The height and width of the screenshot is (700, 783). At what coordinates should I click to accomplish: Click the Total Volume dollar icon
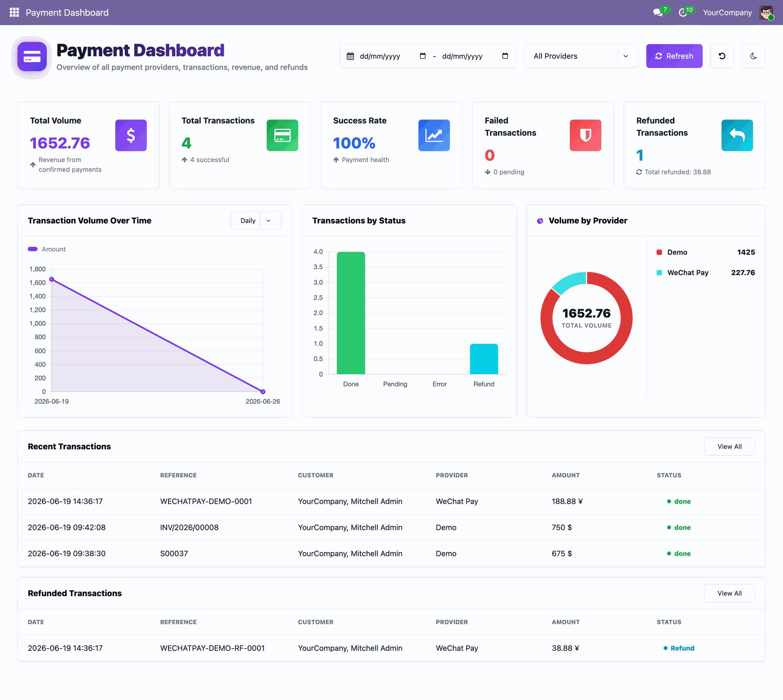click(131, 135)
